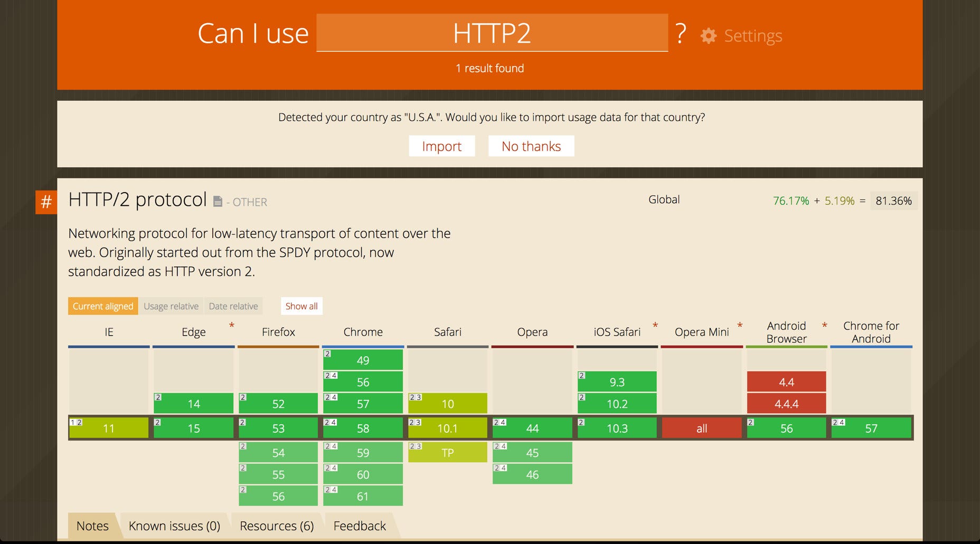Expand all browser versions with Show all
This screenshot has width=980, height=544.
[301, 306]
